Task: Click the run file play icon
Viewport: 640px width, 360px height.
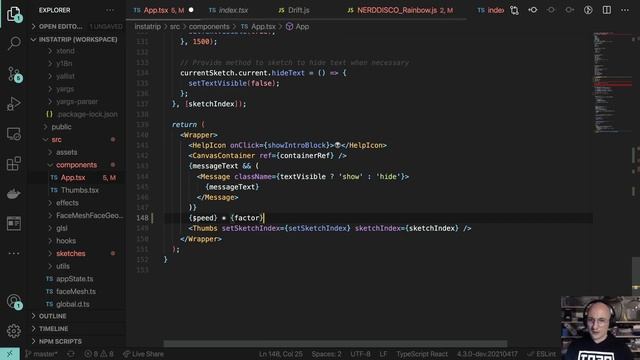Action: [x=588, y=10]
